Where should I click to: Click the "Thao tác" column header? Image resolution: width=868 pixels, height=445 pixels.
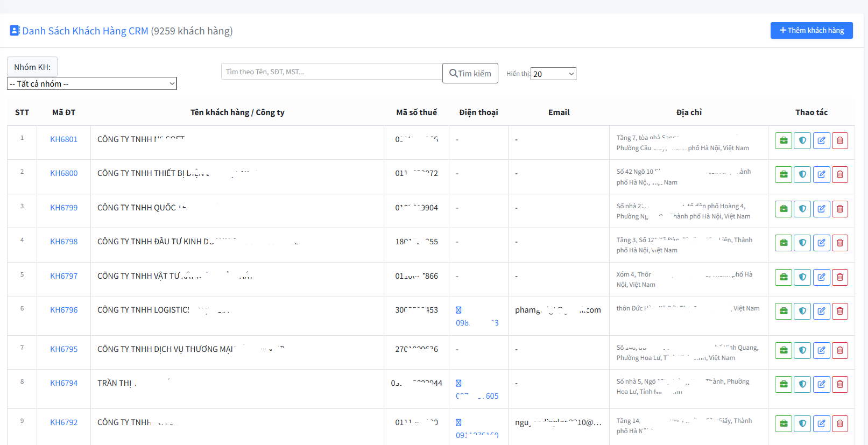[811, 112]
